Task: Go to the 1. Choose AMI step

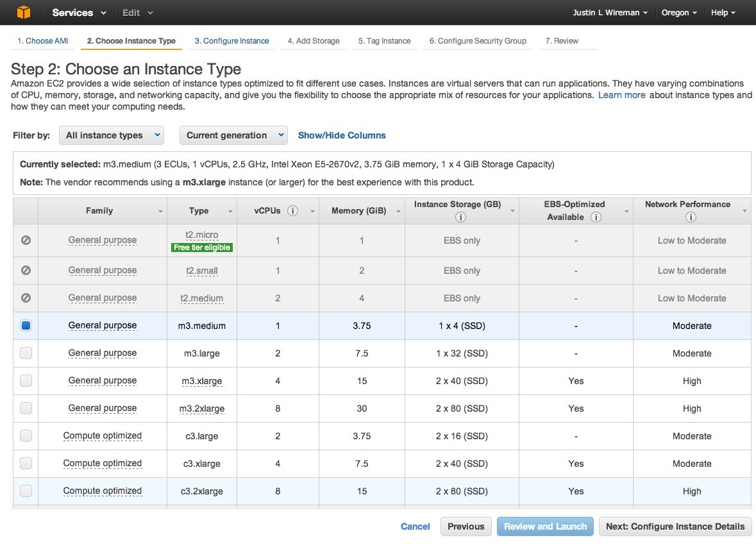Action: [42, 41]
